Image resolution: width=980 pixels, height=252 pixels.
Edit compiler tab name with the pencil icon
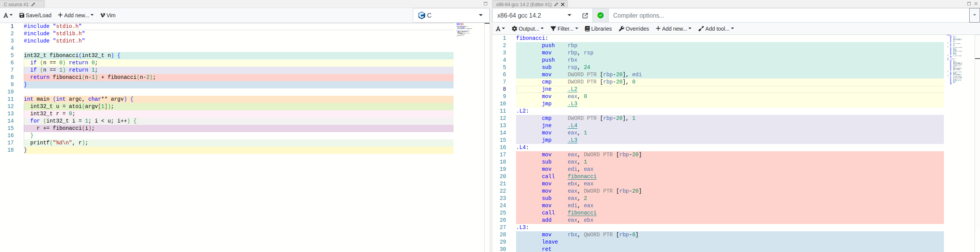(x=556, y=5)
